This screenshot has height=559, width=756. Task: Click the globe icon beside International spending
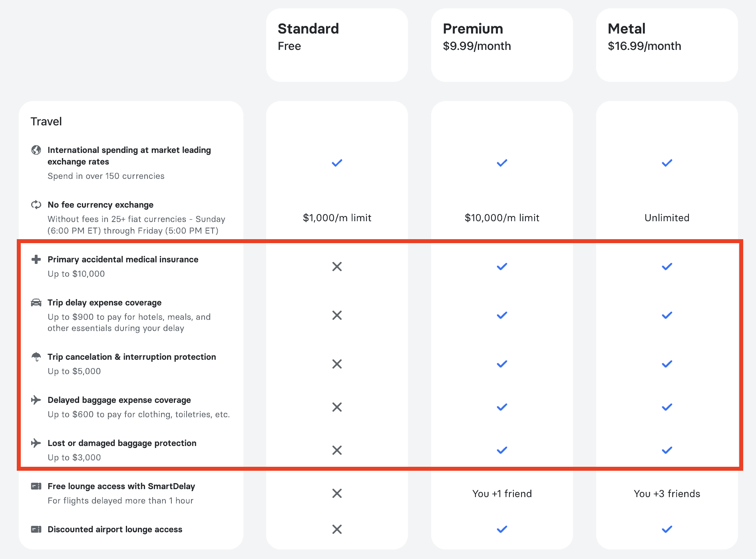pyautogui.click(x=36, y=150)
